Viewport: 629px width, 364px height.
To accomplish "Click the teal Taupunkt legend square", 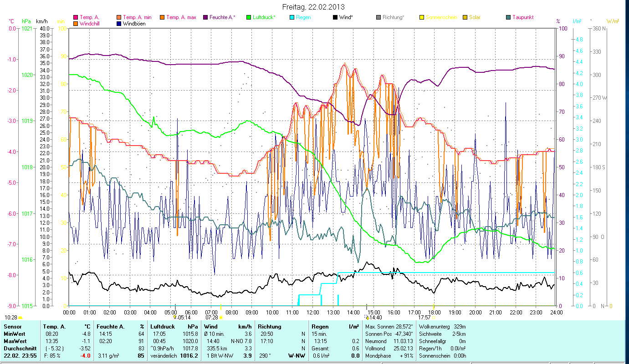I will (508, 17).
